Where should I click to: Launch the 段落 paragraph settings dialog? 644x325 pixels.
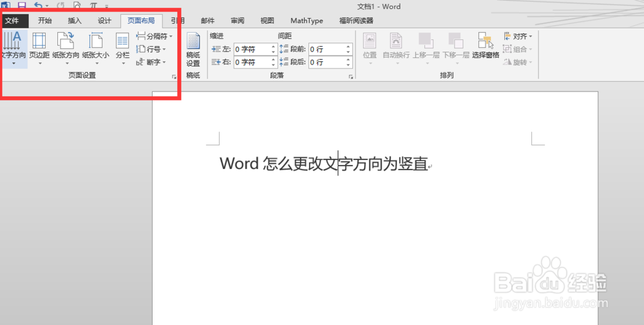351,77
